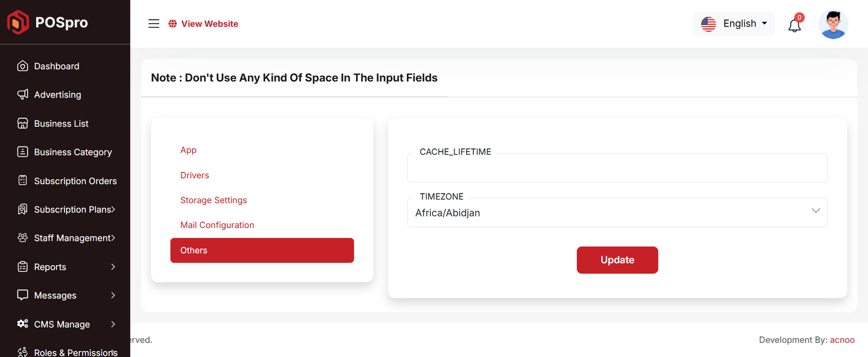Image resolution: width=868 pixels, height=357 pixels.
Task: Expand Staff Management in sidebar
Action: pyautogui.click(x=74, y=238)
